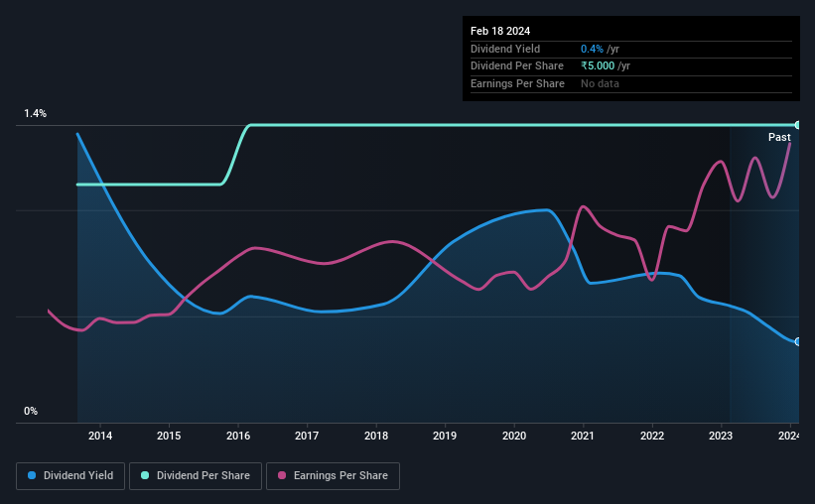
Task: Click the teal Dividend Per Share legend dot
Action: click(145, 475)
